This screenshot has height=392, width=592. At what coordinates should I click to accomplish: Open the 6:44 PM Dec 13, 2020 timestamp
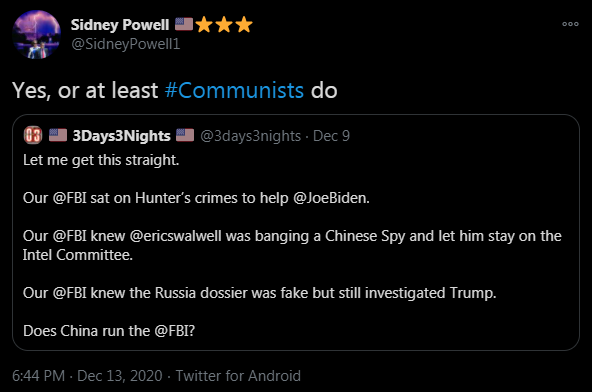click(x=87, y=376)
